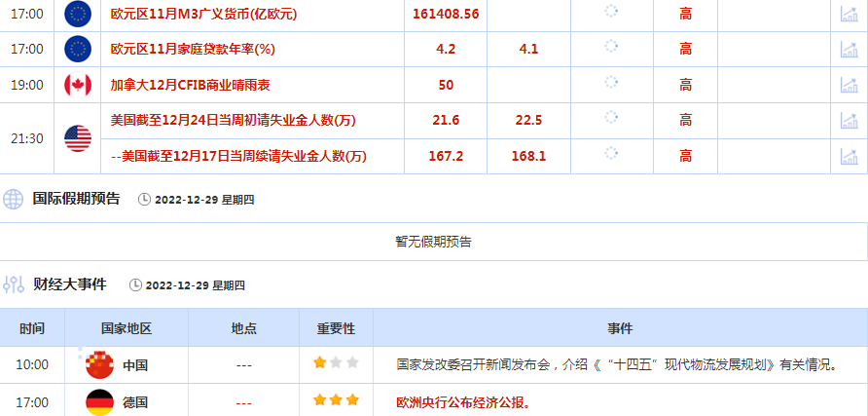Open 美国截至12月24日当周初请失业金人数 link
This screenshot has width=868, height=416.
(233, 120)
